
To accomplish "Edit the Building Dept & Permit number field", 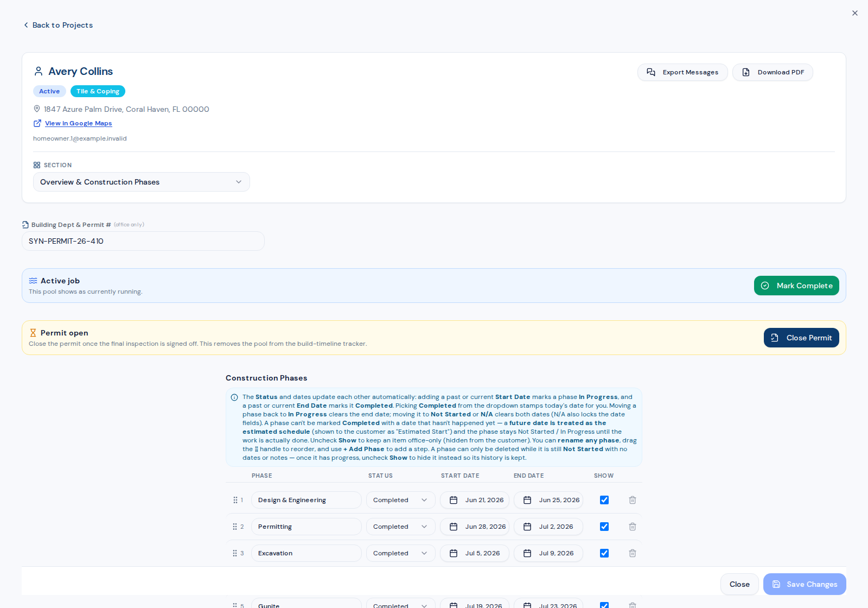I will pyautogui.click(x=143, y=241).
